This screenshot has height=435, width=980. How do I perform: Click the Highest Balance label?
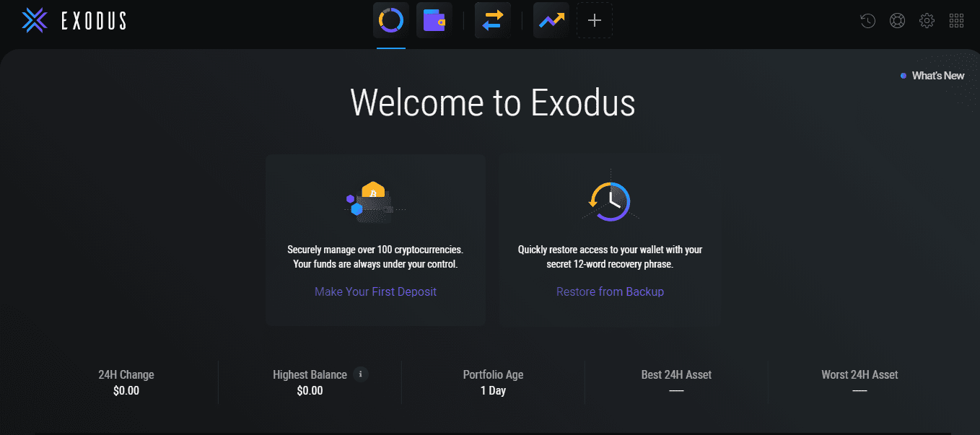tap(310, 375)
